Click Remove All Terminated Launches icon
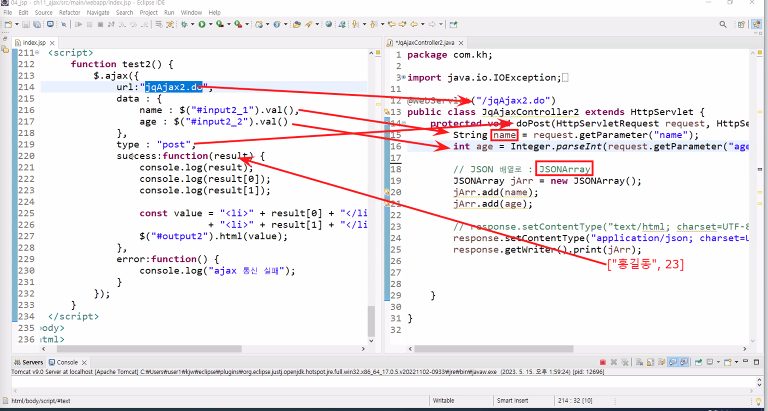The height and width of the screenshot is (411, 768). pyautogui.click(x=624, y=363)
